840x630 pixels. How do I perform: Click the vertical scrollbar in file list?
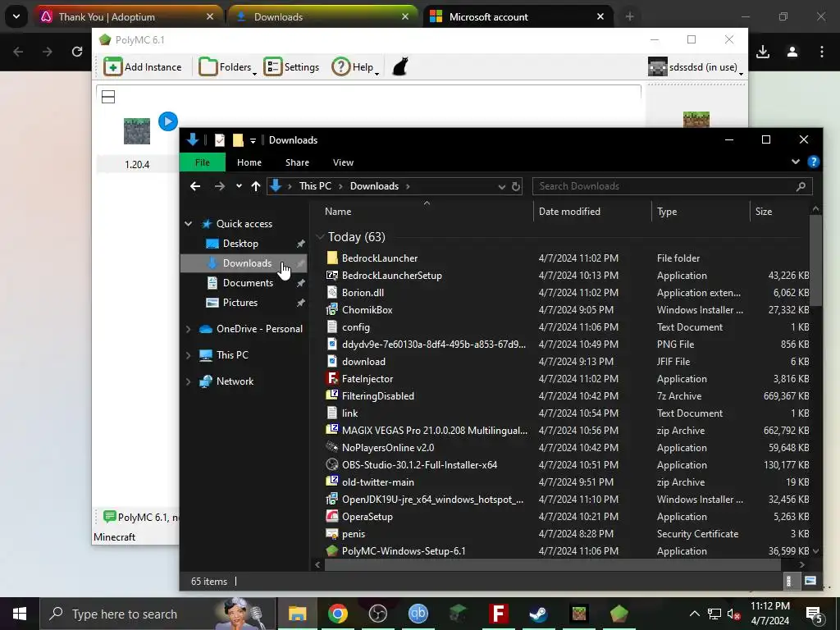pyautogui.click(x=815, y=260)
